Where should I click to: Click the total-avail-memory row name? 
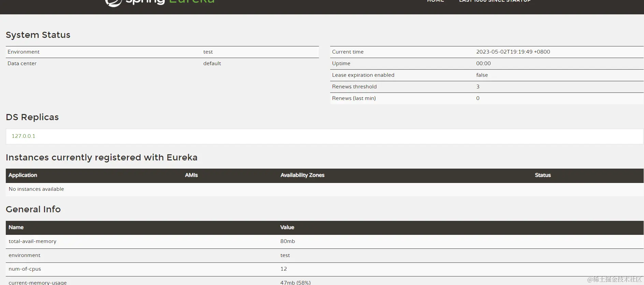tap(32, 241)
